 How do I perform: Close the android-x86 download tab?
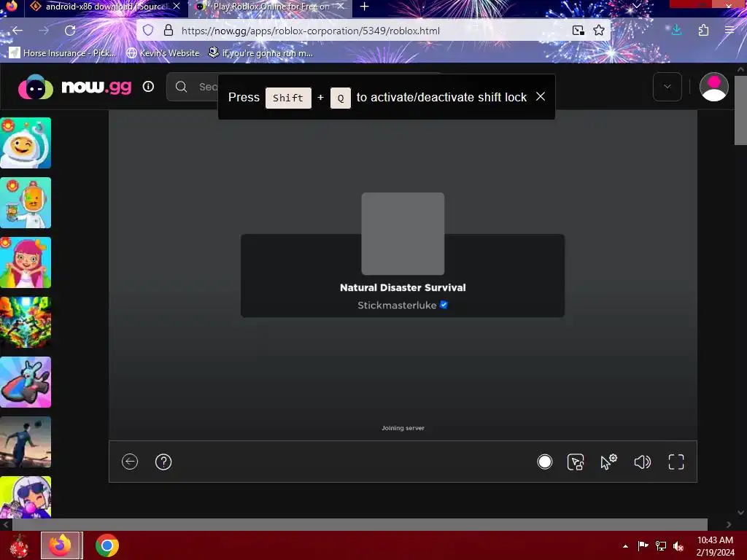(x=177, y=6)
